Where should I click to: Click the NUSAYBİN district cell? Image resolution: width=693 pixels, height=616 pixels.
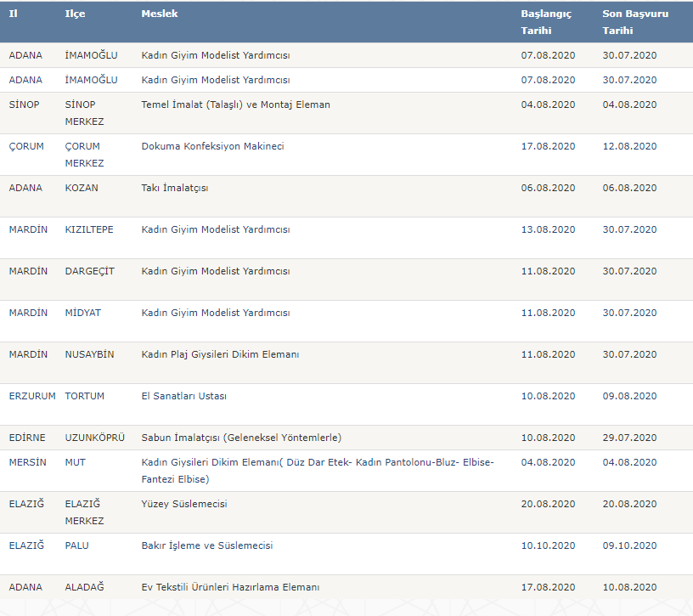pos(89,354)
